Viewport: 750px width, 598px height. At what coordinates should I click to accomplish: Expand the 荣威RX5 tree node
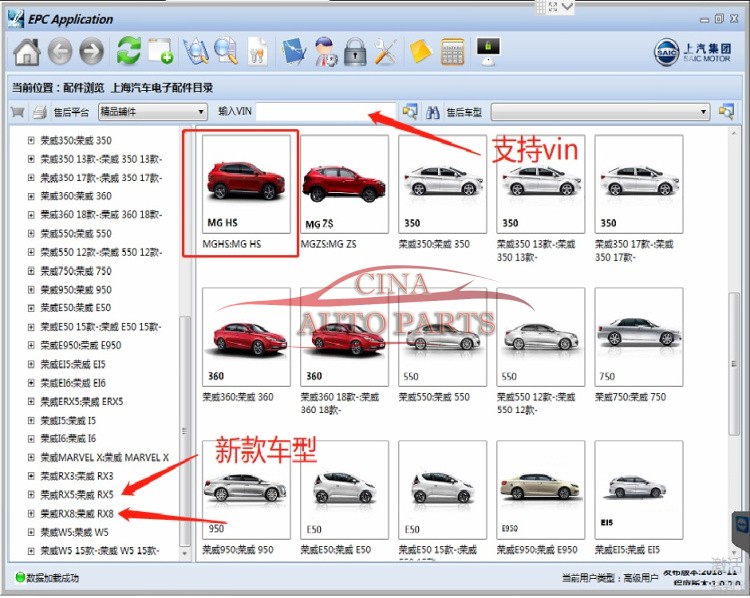pos(31,494)
